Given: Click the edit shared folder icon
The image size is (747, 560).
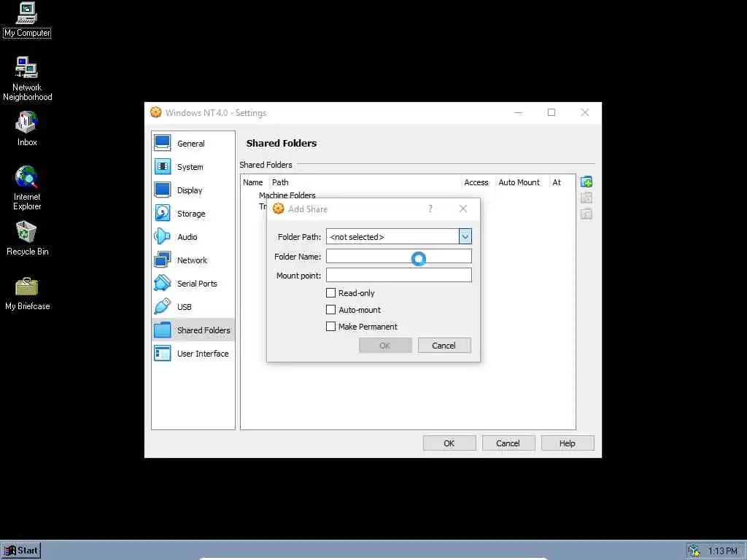Looking at the screenshot, I should point(587,198).
